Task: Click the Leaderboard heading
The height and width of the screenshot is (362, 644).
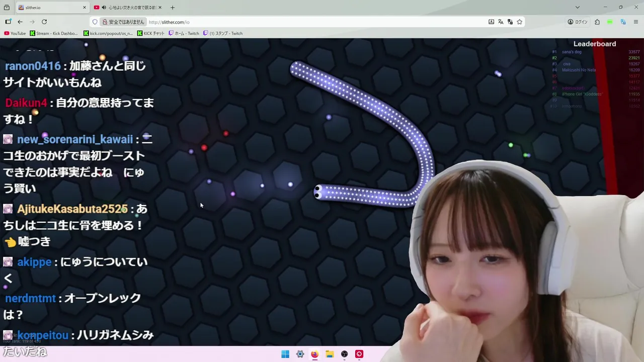Action: pyautogui.click(x=595, y=44)
